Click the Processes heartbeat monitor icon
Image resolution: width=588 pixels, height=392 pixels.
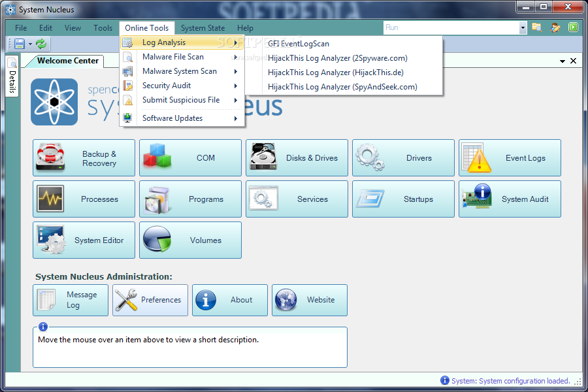(x=50, y=199)
